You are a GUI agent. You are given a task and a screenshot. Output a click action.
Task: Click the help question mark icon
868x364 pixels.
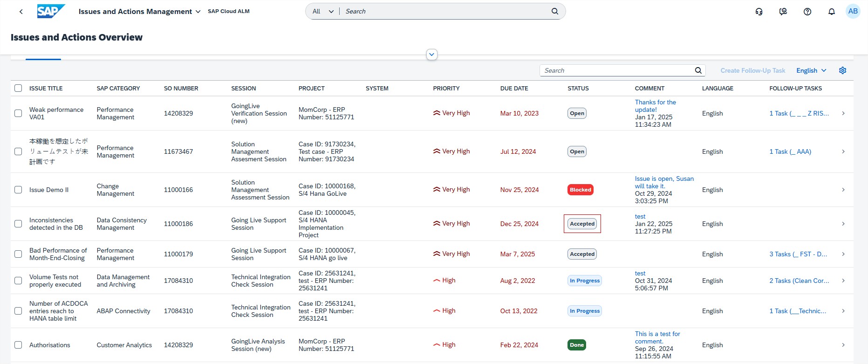tap(807, 12)
